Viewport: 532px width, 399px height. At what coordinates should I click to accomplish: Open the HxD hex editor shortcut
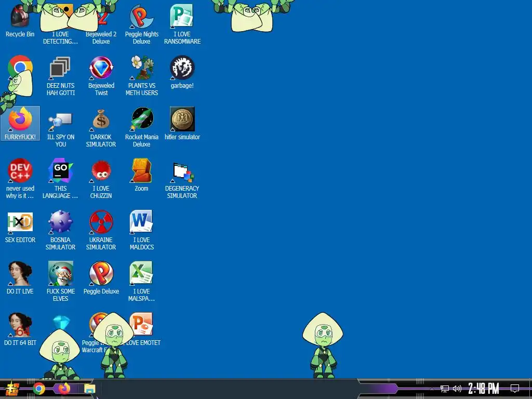tap(20, 227)
